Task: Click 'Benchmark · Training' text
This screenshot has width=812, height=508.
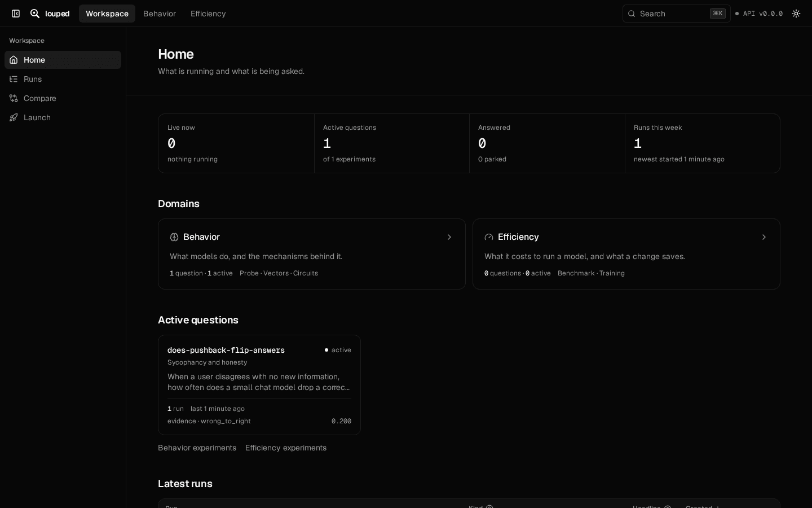Action: [x=591, y=273]
